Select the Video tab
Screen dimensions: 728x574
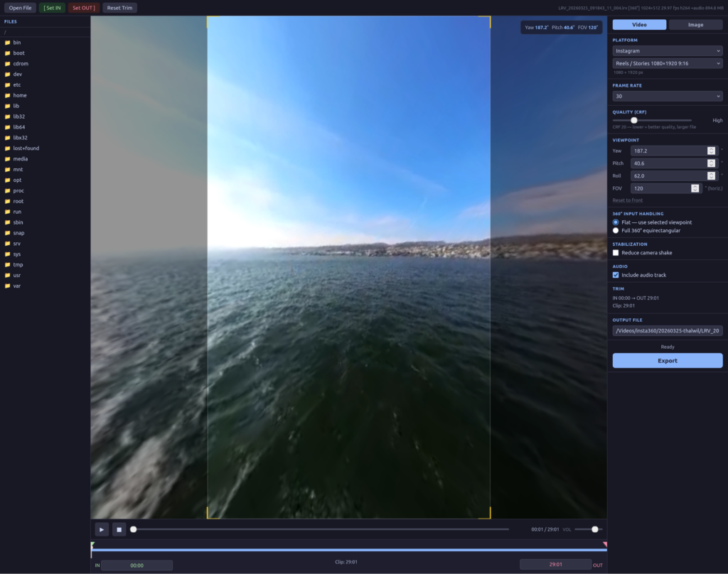pos(639,25)
